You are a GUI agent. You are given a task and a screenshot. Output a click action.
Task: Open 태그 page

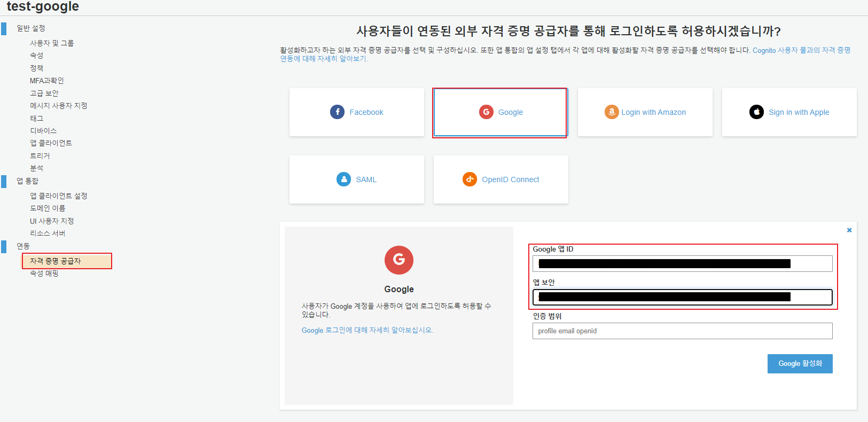coord(37,119)
